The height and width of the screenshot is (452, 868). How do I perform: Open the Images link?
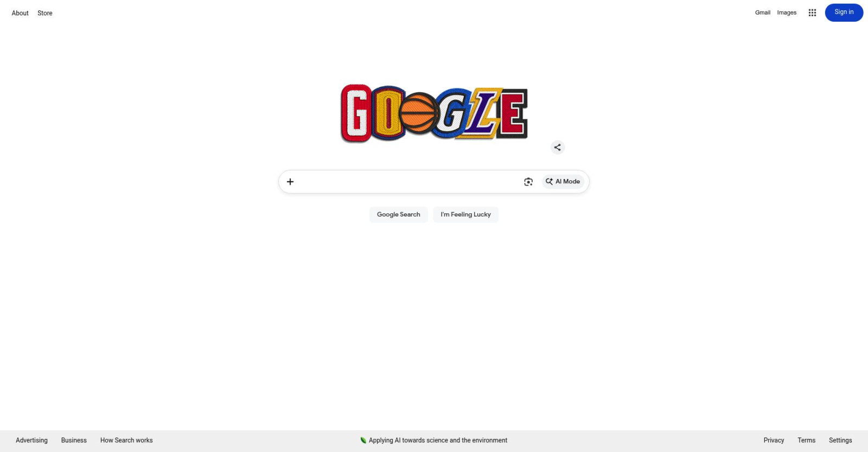coord(787,12)
